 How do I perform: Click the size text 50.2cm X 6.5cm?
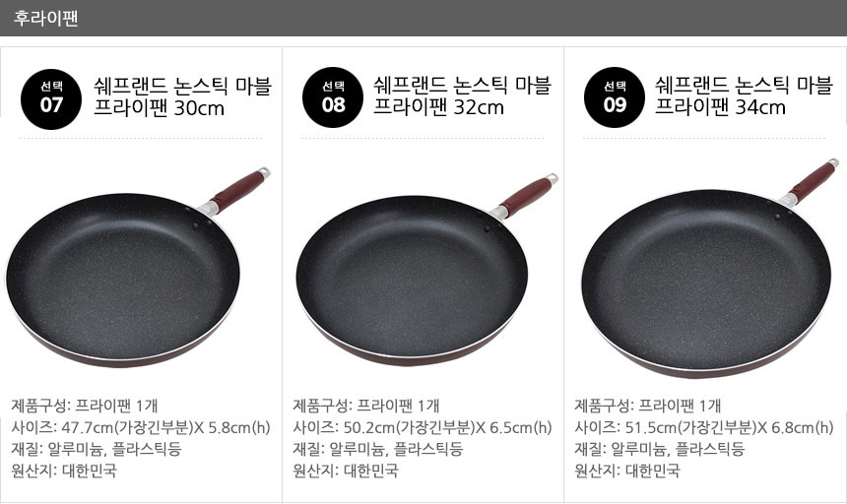(x=423, y=427)
